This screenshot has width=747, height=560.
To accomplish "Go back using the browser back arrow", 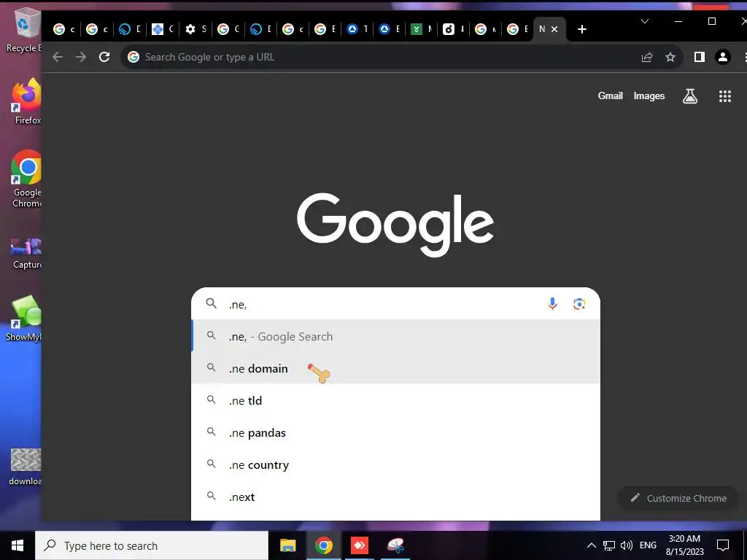I will 58,57.
